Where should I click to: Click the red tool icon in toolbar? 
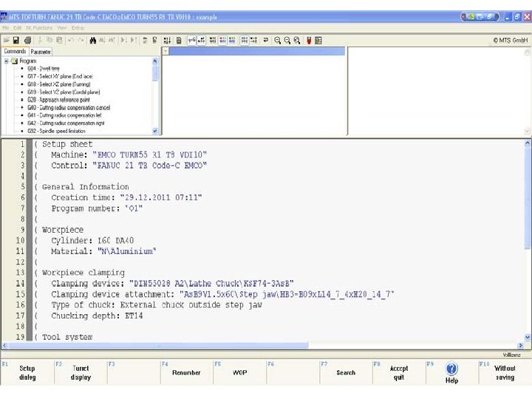309,41
